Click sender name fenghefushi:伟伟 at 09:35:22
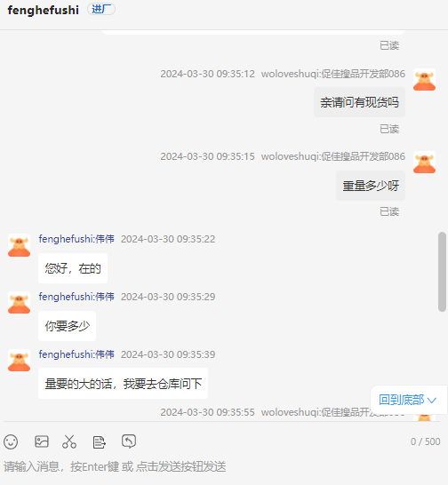The width and height of the screenshot is (448, 485). tap(76, 239)
